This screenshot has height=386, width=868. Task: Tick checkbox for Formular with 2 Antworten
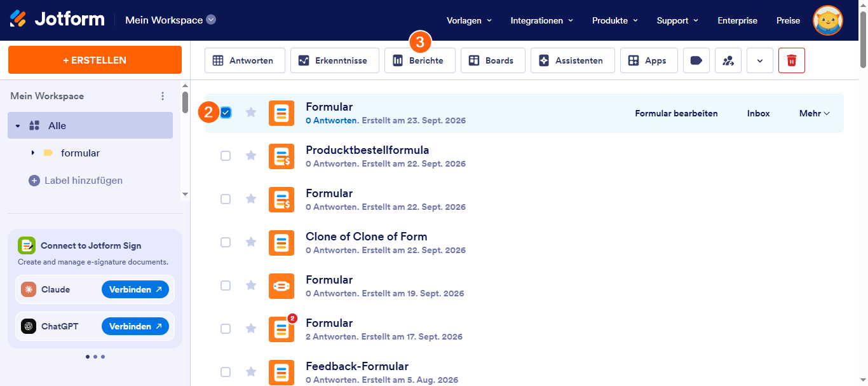[x=226, y=329]
